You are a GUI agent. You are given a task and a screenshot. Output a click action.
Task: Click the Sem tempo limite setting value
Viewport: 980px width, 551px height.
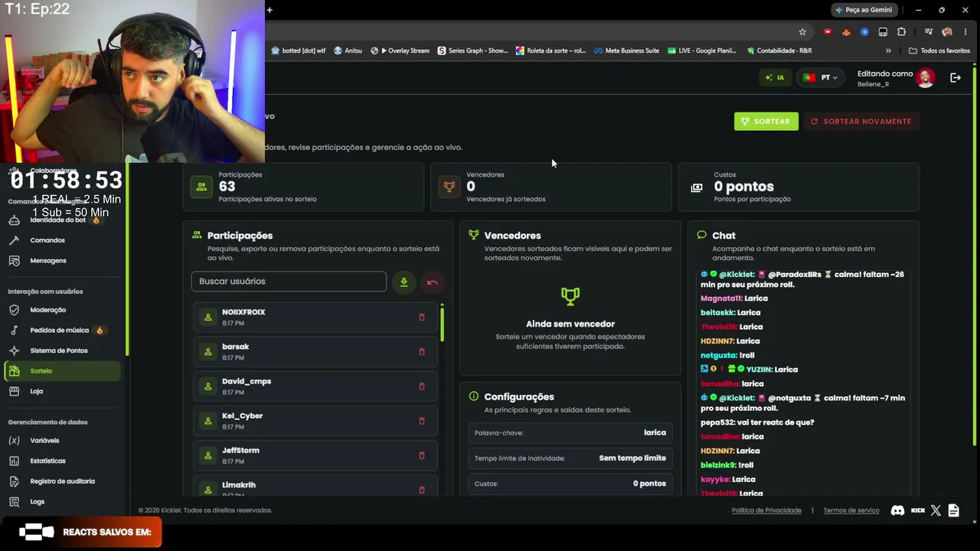(x=632, y=458)
